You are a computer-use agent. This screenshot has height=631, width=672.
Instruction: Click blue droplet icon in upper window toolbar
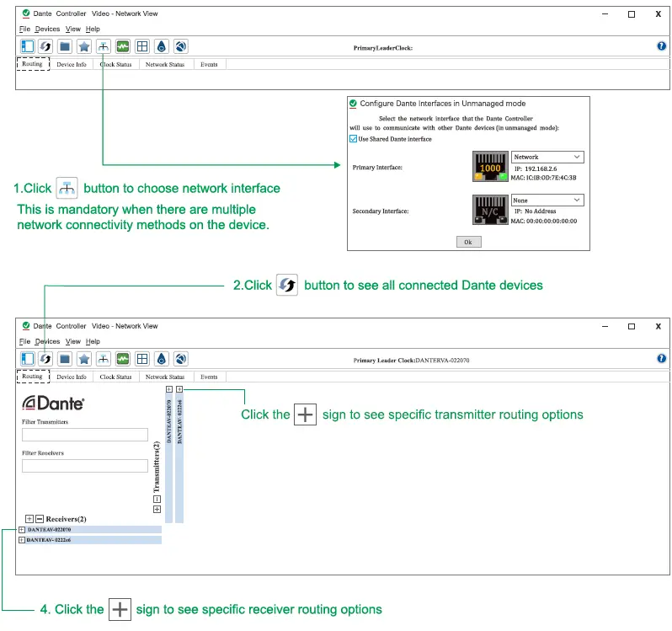[161, 46]
